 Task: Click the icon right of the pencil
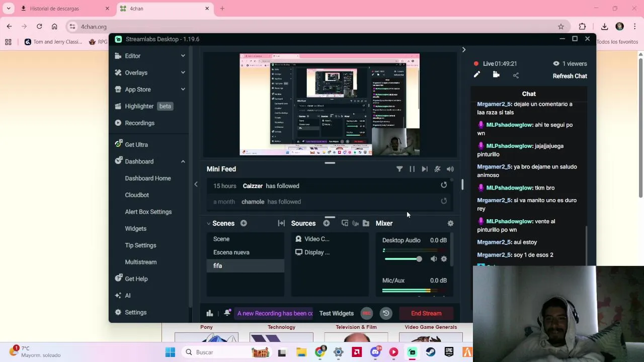pos(496,75)
